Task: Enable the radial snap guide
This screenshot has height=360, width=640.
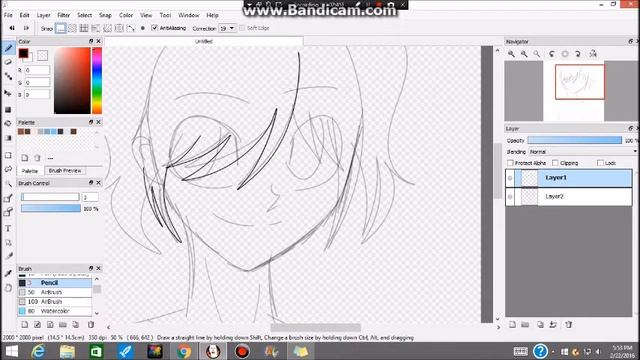Action: pyautogui.click(x=107, y=28)
